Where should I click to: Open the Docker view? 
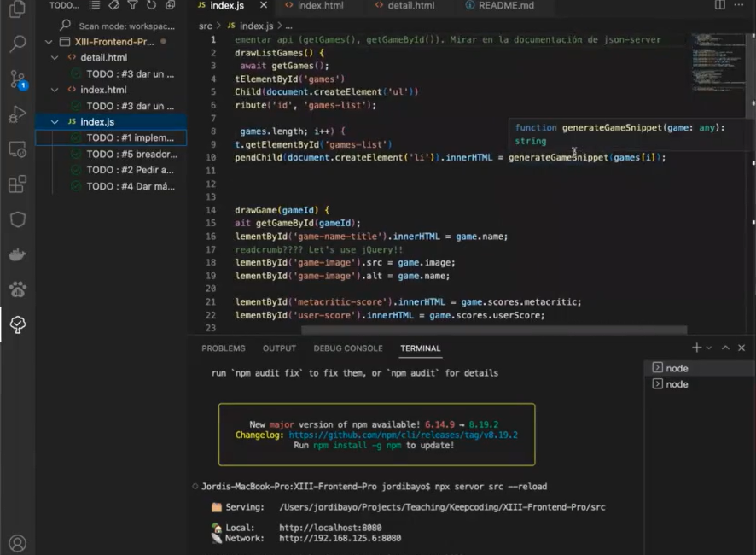(x=17, y=254)
